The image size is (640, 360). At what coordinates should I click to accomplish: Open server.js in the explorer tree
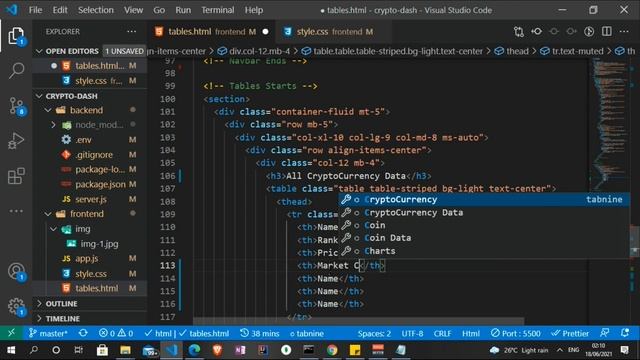pyautogui.click(x=91, y=199)
